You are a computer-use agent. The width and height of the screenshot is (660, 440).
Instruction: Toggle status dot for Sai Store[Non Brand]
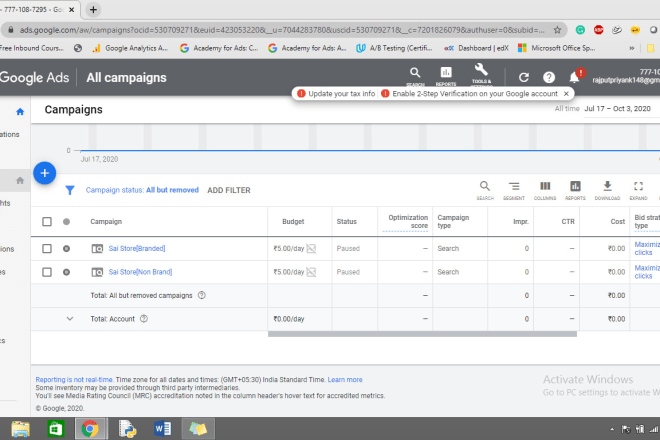click(x=67, y=272)
